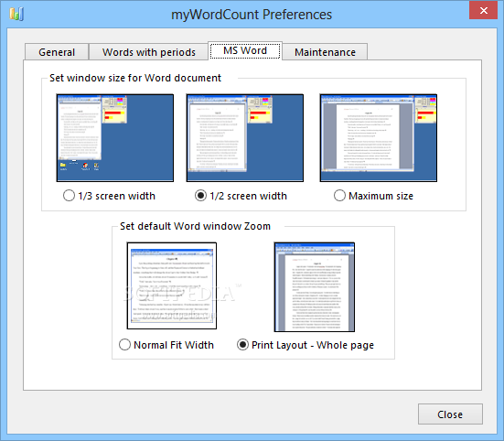
Task: Click the 1/3 screen width preview thumbnail
Action: click(x=115, y=138)
